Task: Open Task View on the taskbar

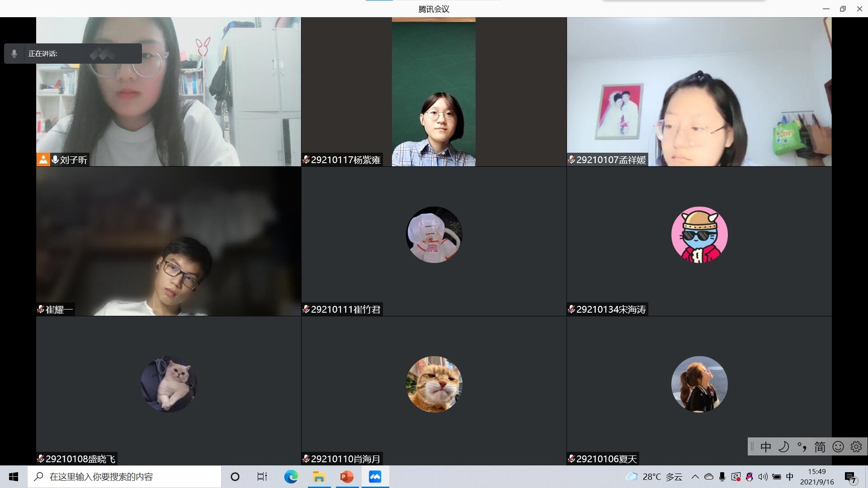Action: (262, 477)
